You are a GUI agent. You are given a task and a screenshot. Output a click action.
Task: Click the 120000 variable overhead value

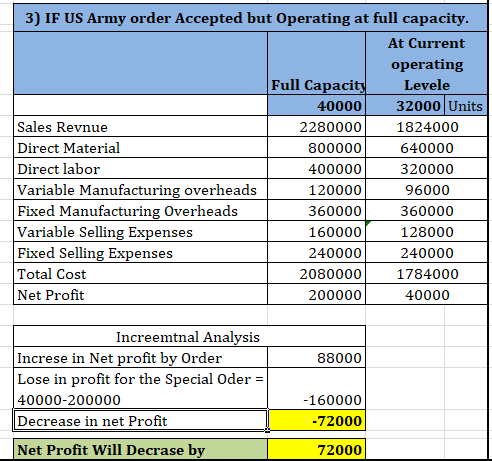tap(316, 190)
